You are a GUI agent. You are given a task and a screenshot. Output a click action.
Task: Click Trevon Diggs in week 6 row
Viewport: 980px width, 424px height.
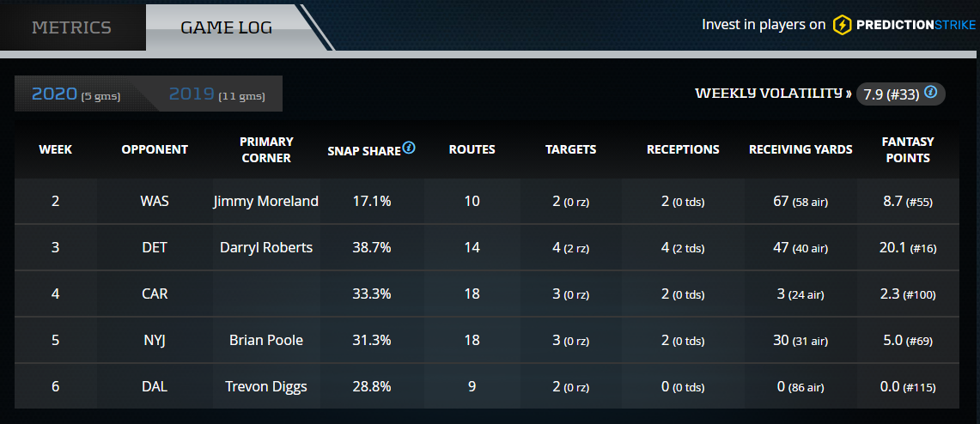click(266, 387)
